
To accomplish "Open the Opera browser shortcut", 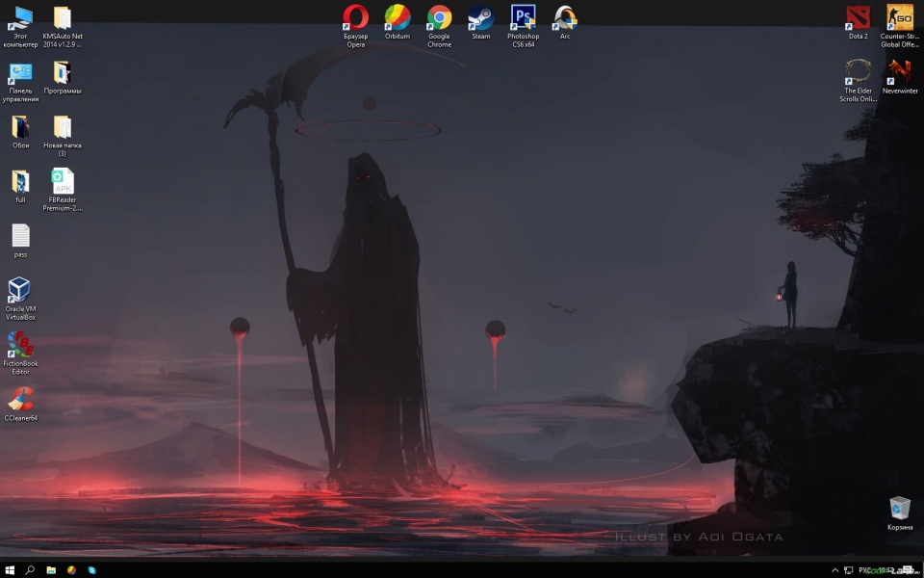I will click(356, 26).
